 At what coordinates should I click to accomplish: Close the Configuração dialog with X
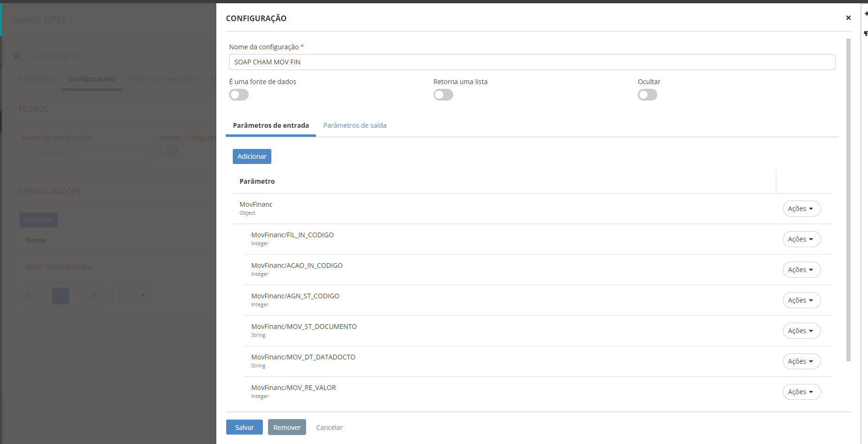848,18
